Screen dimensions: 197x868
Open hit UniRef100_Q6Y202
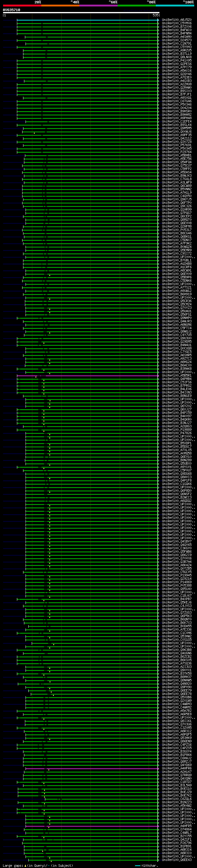tap(177, 406)
